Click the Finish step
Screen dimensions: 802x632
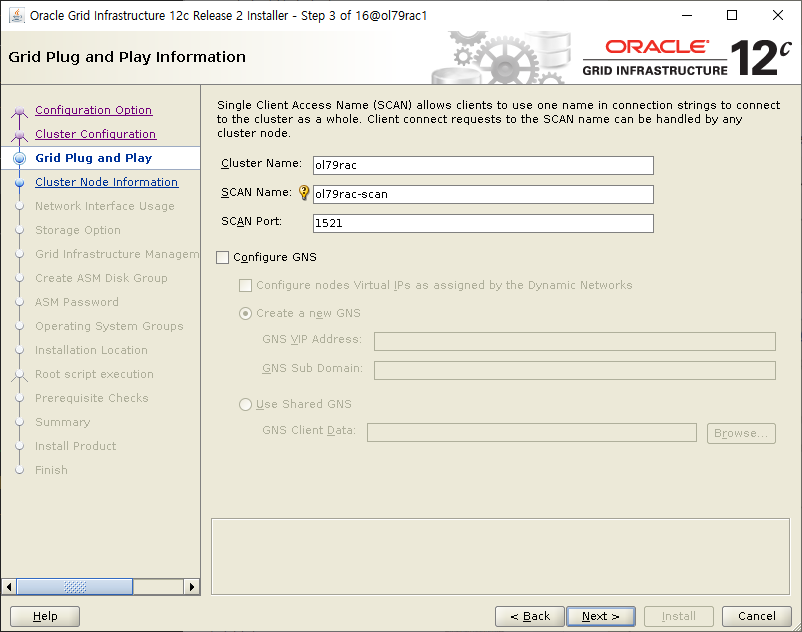51,470
